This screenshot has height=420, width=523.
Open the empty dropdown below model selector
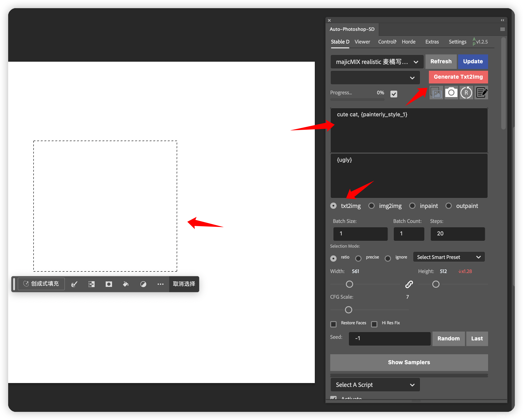[x=375, y=78]
